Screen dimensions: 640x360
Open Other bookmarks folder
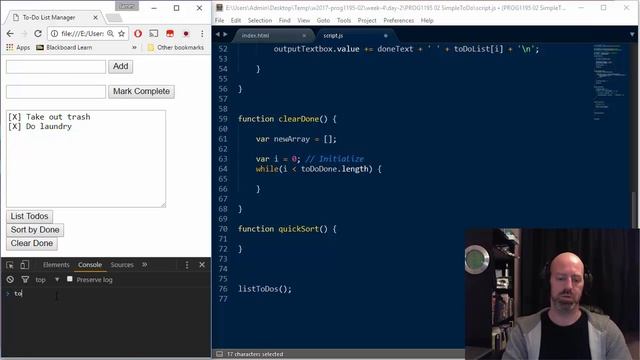pyautogui.click(x=176, y=47)
